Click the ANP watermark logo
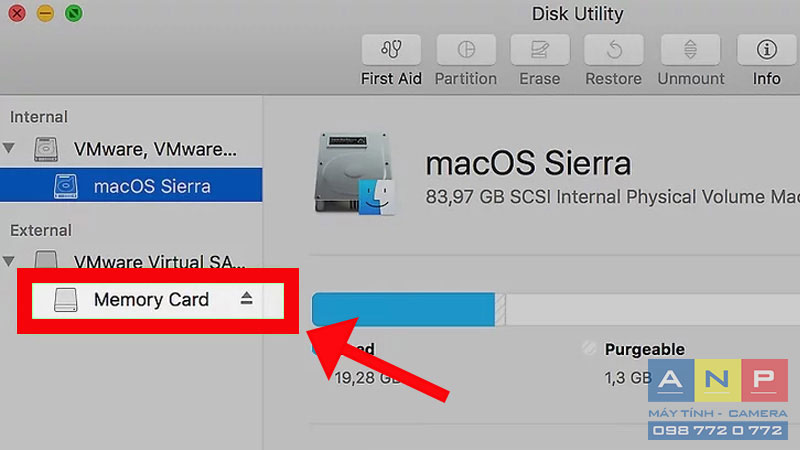This screenshot has width=800, height=450. [718, 399]
